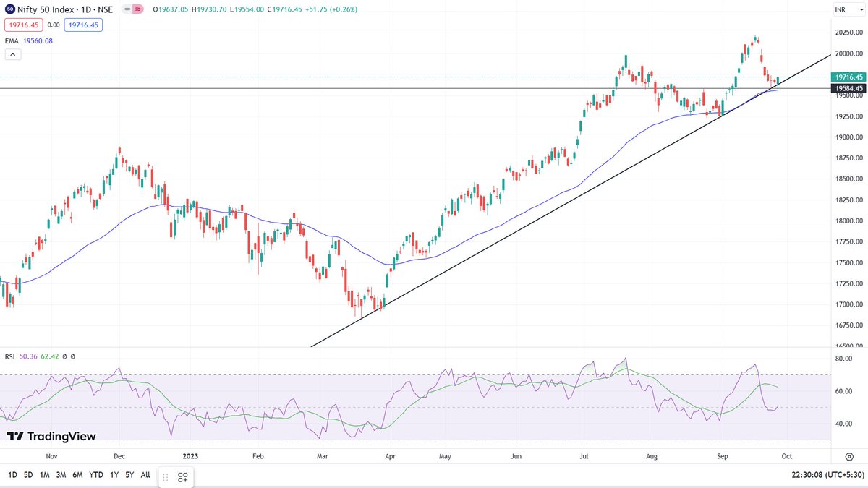Select the RSI moving average line label
868x488 pixels.
click(x=50, y=356)
